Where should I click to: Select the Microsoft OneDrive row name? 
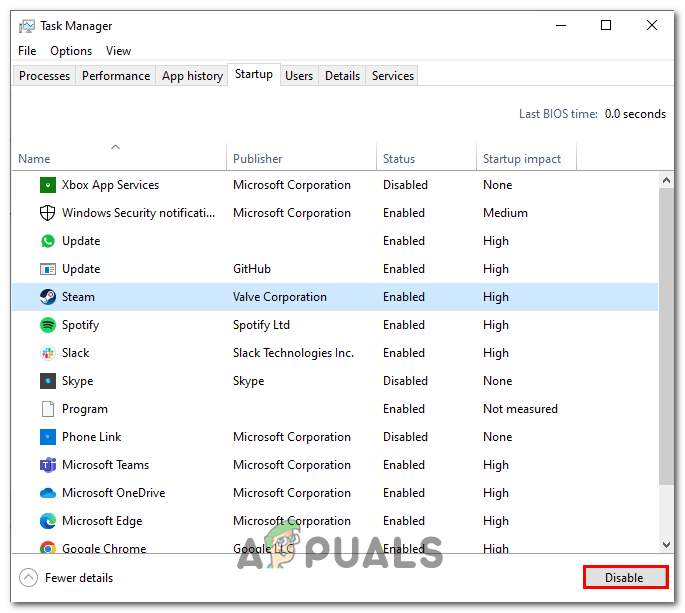[114, 493]
